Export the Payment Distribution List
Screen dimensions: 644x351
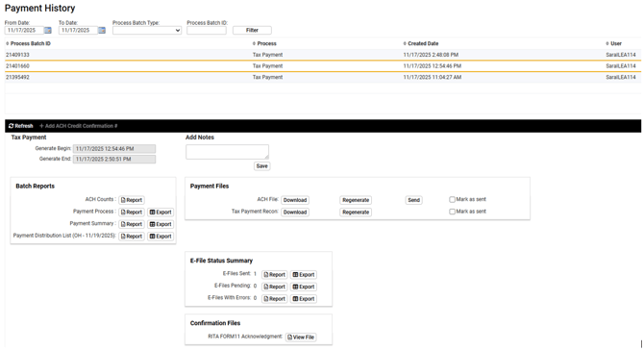[x=161, y=237]
